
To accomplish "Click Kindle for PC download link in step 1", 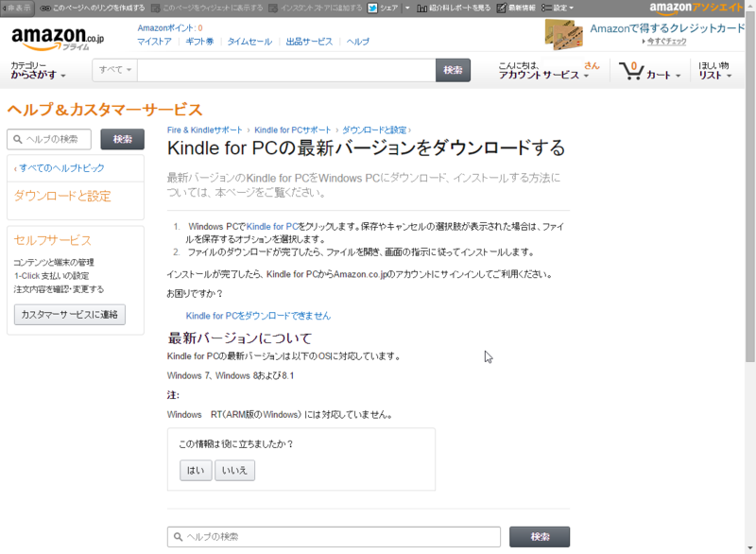I will click(272, 227).
